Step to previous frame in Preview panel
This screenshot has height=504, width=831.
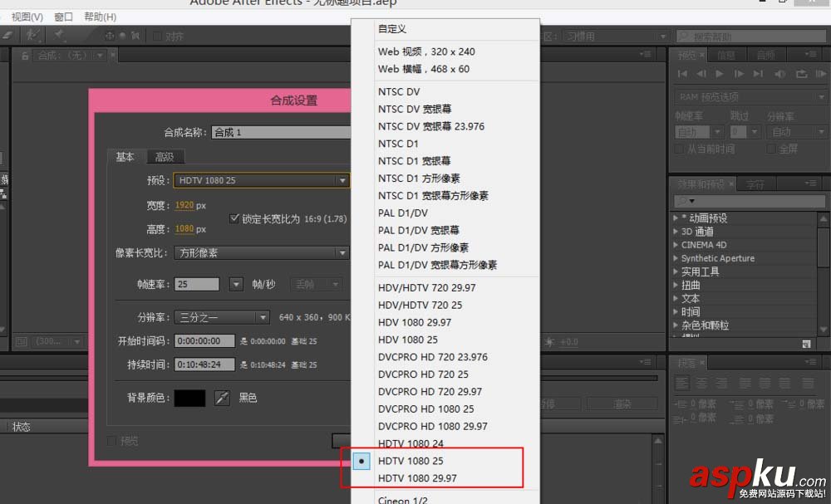pyautogui.click(x=701, y=74)
